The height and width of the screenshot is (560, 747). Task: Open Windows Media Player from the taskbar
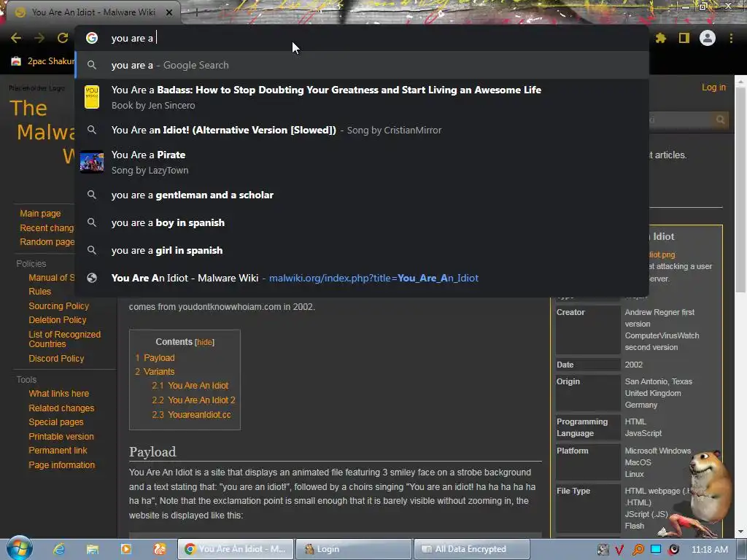pos(125,549)
